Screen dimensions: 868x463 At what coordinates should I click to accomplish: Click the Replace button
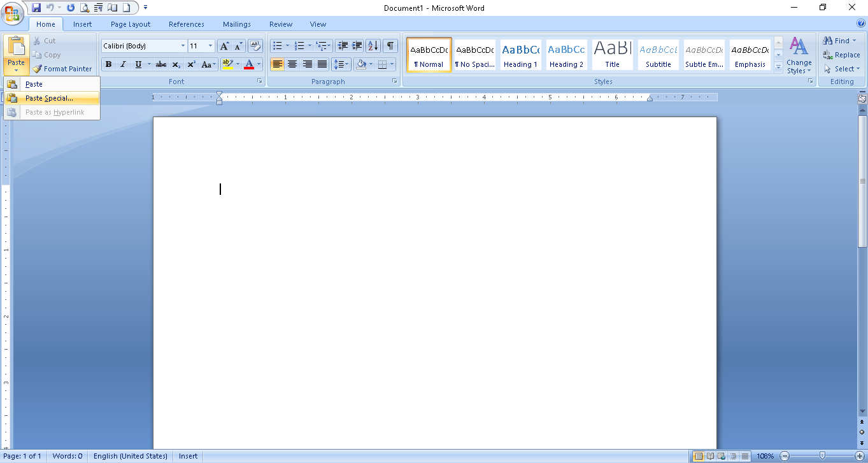tap(841, 55)
